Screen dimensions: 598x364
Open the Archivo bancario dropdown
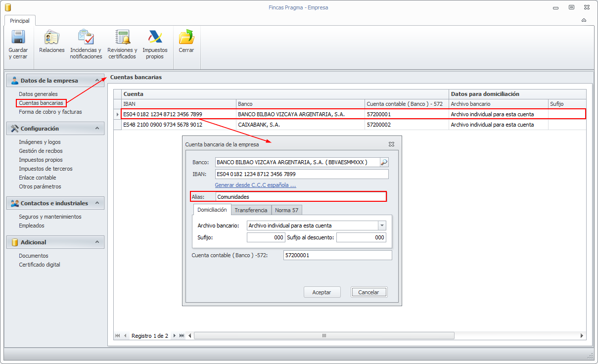pyautogui.click(x=382, y=226)
